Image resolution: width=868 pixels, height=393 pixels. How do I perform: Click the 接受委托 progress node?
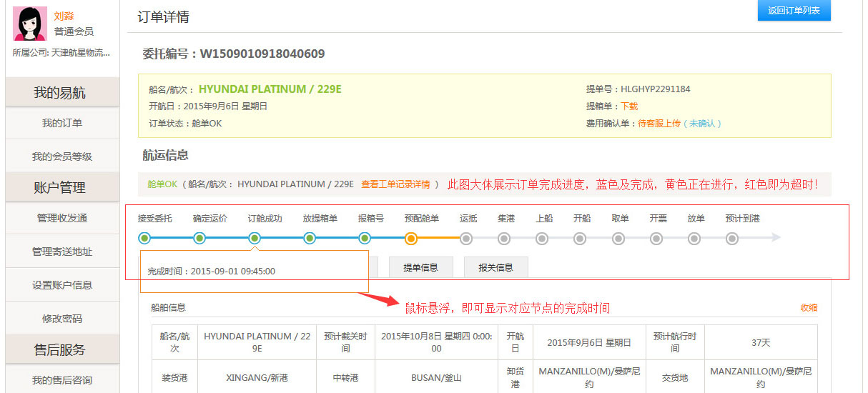[x=144, y=238]
